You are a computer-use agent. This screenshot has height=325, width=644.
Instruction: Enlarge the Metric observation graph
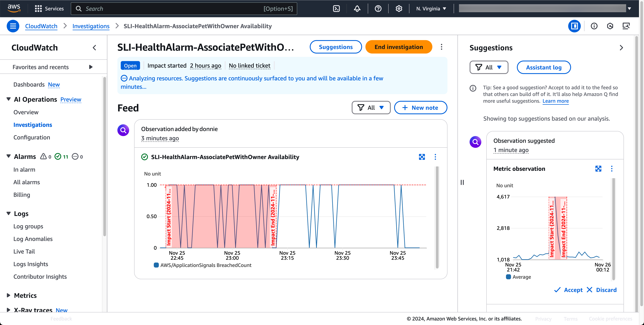598,169
